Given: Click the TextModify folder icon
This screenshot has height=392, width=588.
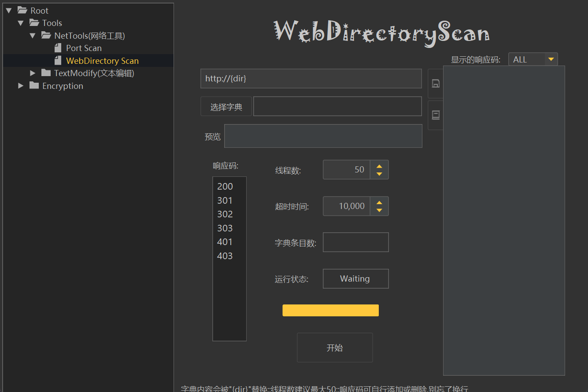Looking at the screenshot, I should [x=46, y=73].
